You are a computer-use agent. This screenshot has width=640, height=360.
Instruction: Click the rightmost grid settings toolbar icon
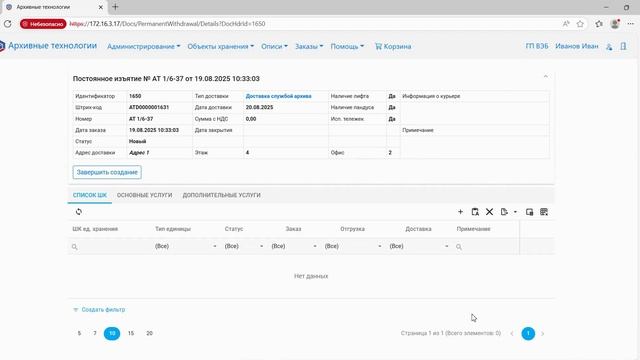[x=544, y=212]
